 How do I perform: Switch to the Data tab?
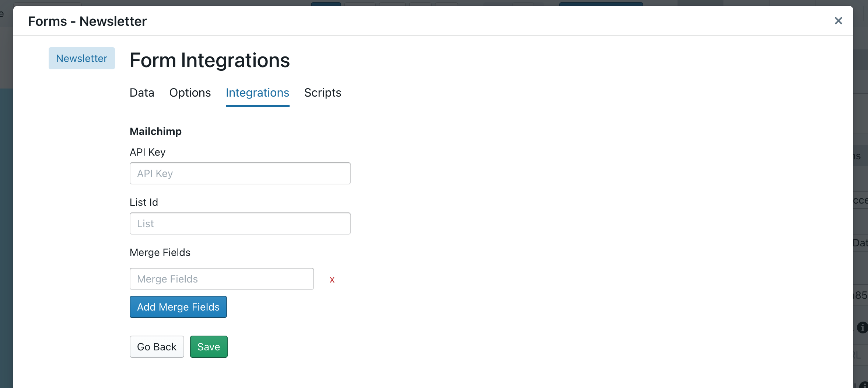pyautogui.click(x=142, y=93)
